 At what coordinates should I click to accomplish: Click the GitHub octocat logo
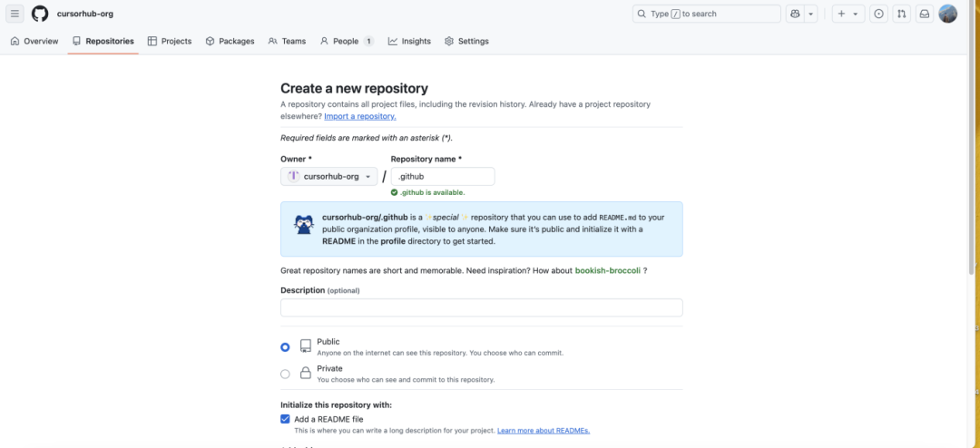click(x=40, y=14)
